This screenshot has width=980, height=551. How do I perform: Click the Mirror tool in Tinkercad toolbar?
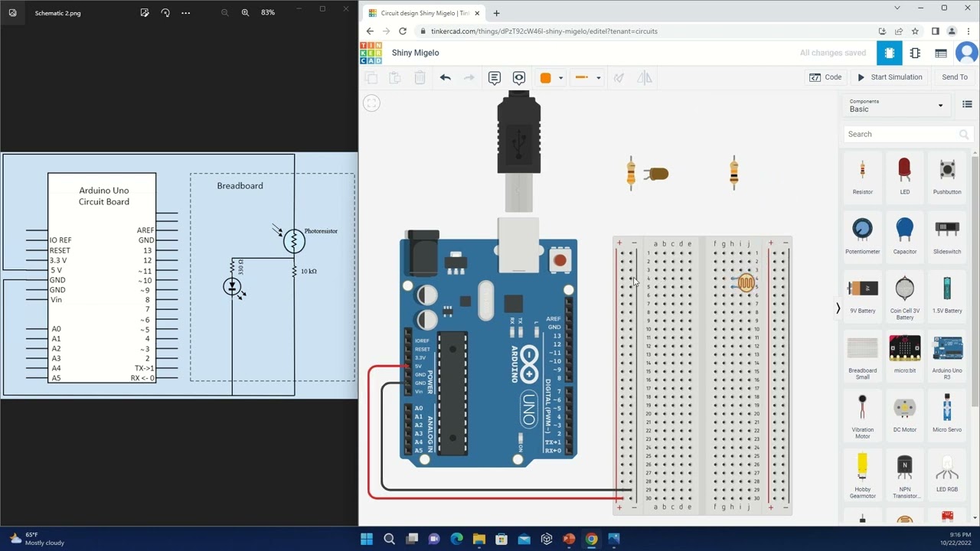tap(645, 77)
